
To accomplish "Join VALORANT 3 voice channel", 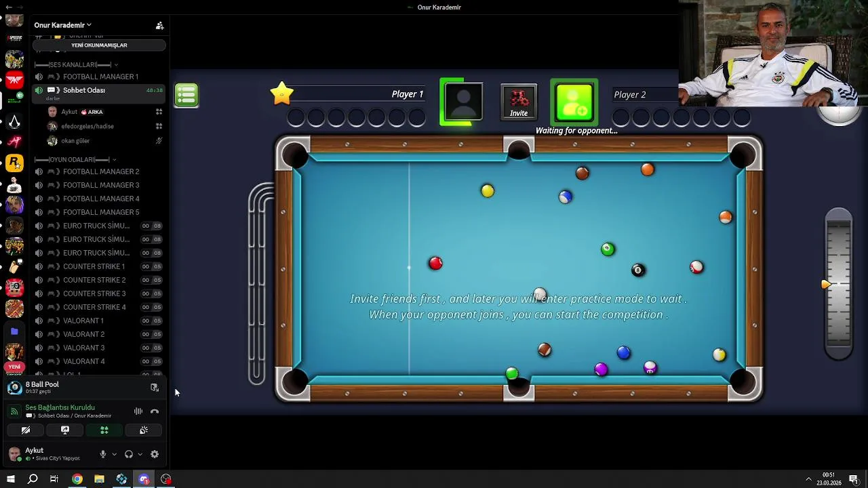I will 99,348.
